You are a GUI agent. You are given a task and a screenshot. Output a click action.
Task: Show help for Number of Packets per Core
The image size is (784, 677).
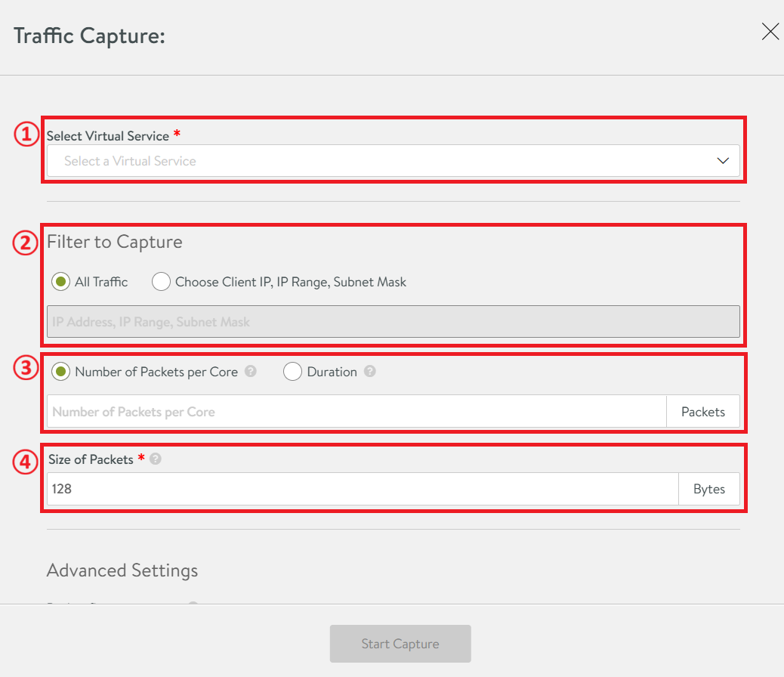tap(251, 371)
